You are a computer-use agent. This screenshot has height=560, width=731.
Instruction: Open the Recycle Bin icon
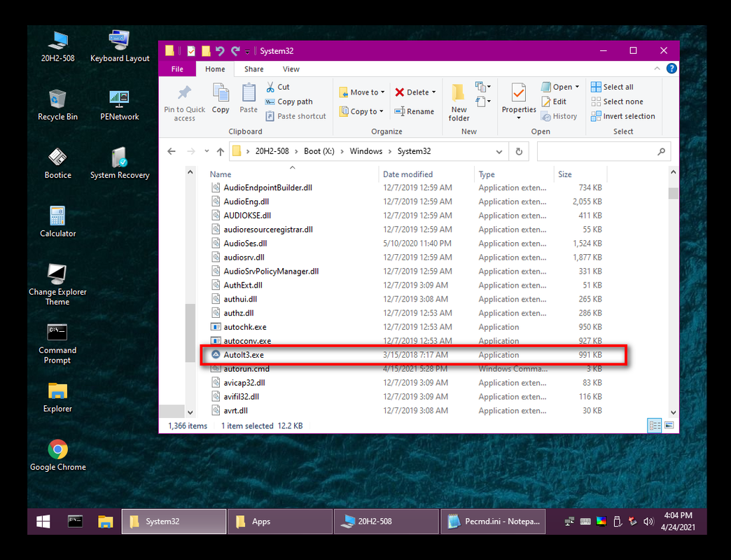point(58,105)
